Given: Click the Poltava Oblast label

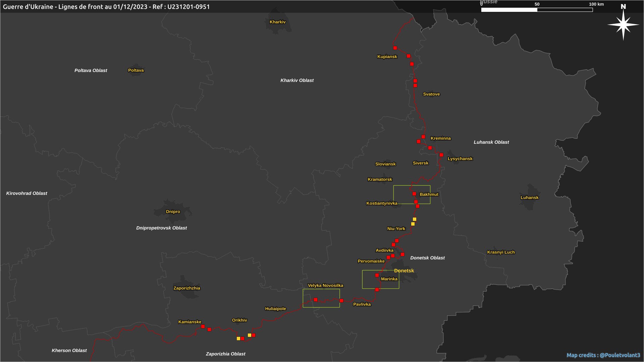Looking at the screenshot, I should tap(91, 70).
